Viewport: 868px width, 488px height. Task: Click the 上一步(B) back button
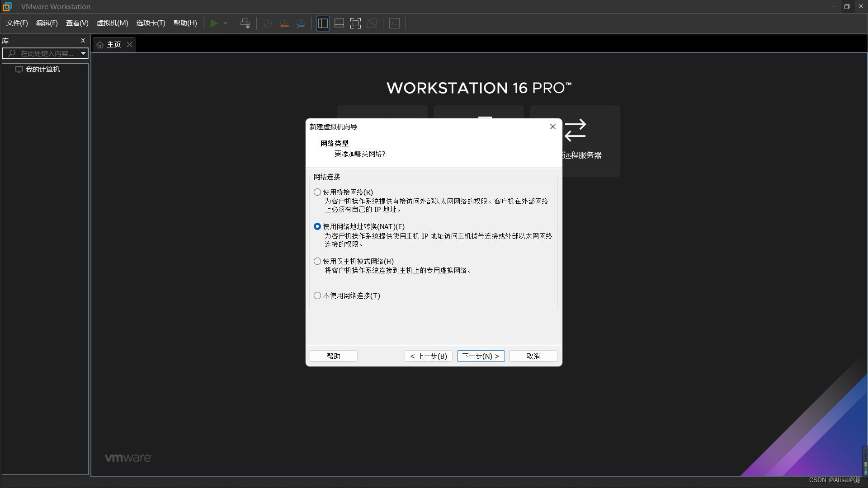428,356
